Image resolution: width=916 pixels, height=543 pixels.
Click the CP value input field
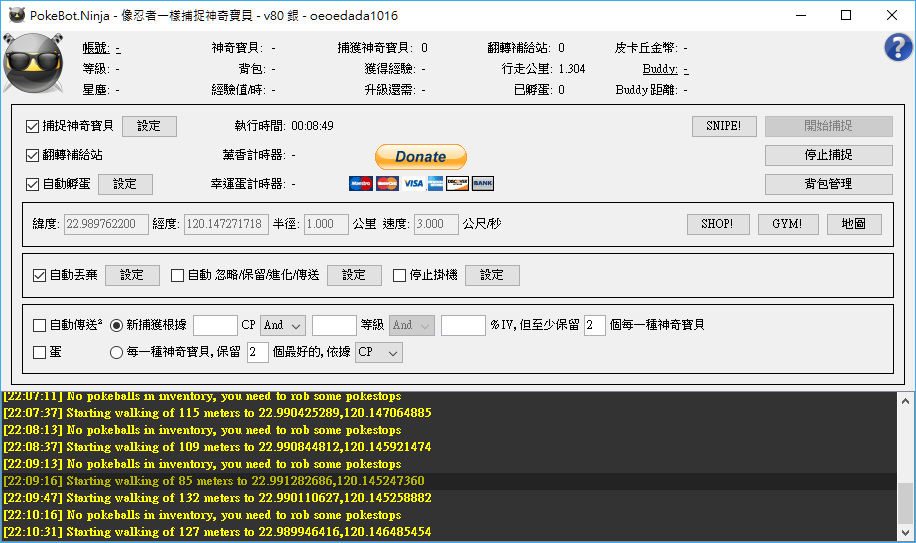(215, 325)
